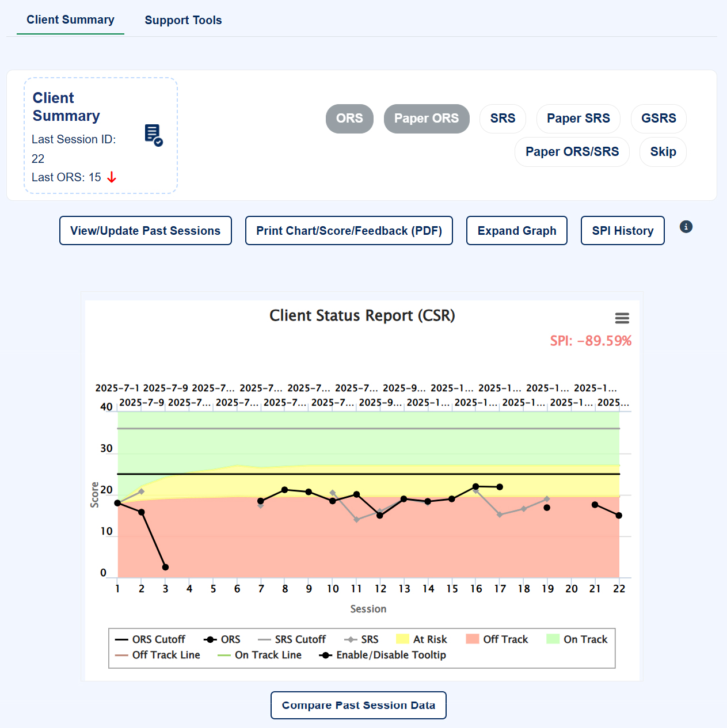The image size is (727, 728).
Task: Toggle the Off Track red zone legend
Action: click(x=497, y=639)
